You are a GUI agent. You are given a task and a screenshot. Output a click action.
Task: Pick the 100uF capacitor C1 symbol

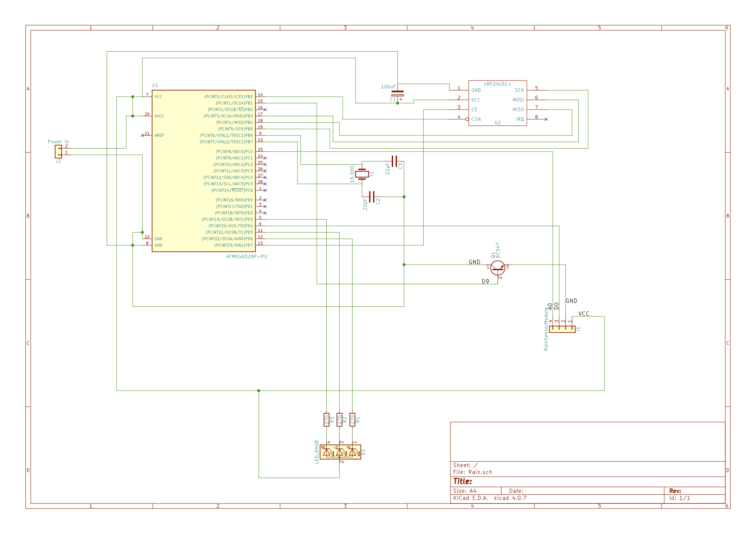397,94
